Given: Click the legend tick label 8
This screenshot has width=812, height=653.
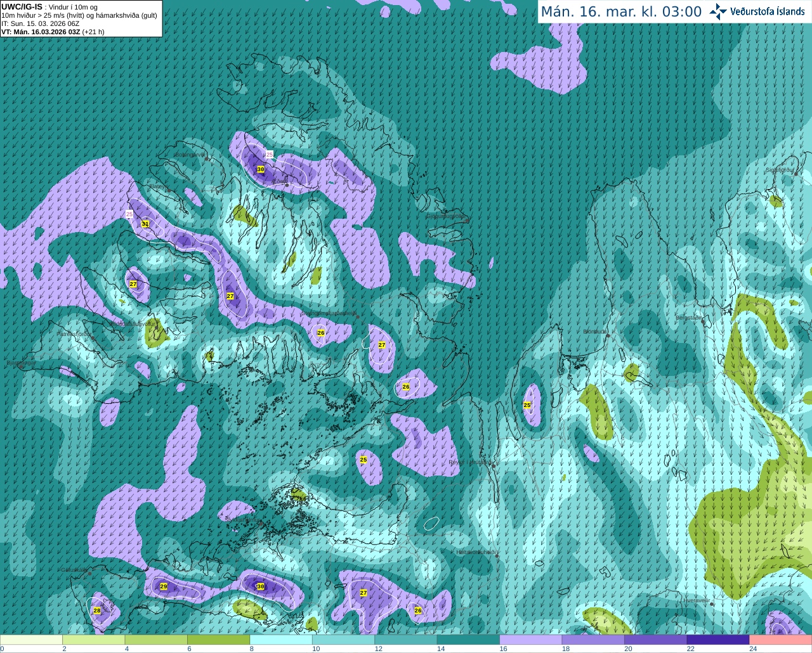Looking at the screenshot, I should point(252,649).
